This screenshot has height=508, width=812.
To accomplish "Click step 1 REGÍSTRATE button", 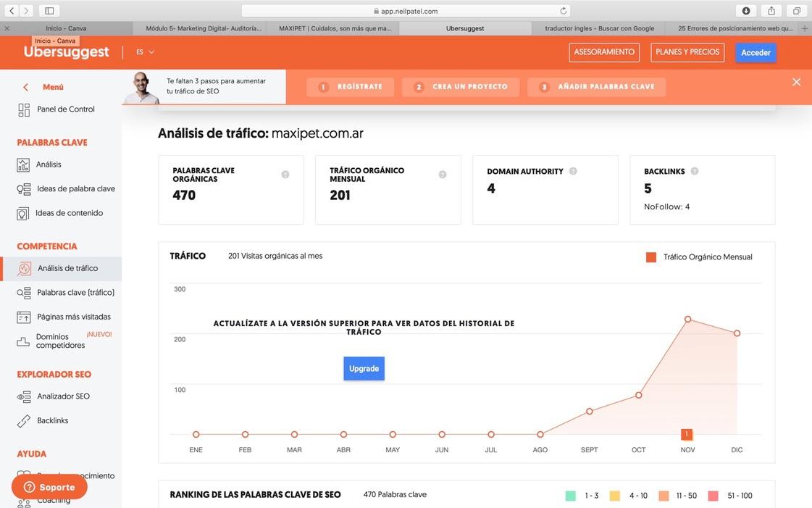I will click(350, 87).
